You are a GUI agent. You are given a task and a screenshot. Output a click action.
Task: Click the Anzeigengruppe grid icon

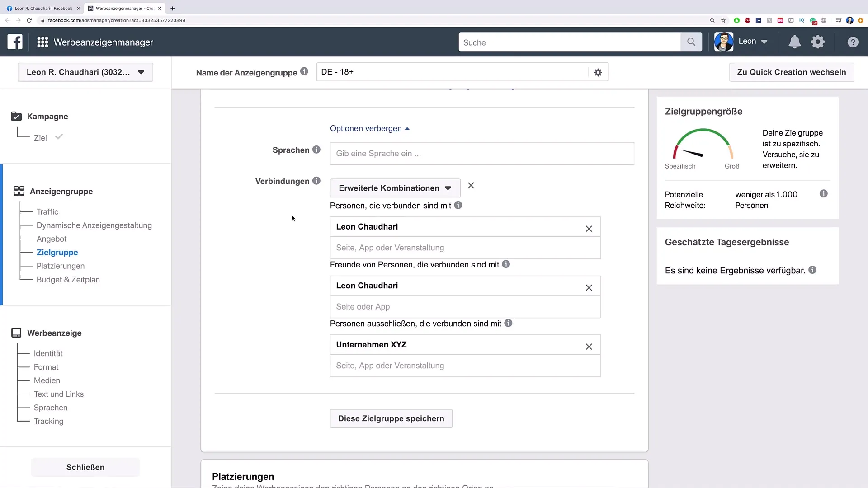click(19, 191)
